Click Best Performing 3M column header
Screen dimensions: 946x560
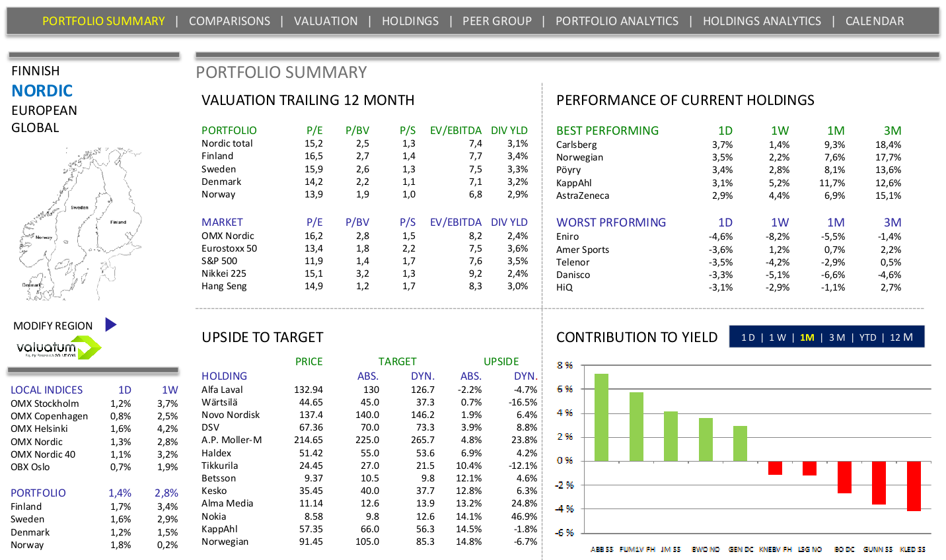point(892,131)
